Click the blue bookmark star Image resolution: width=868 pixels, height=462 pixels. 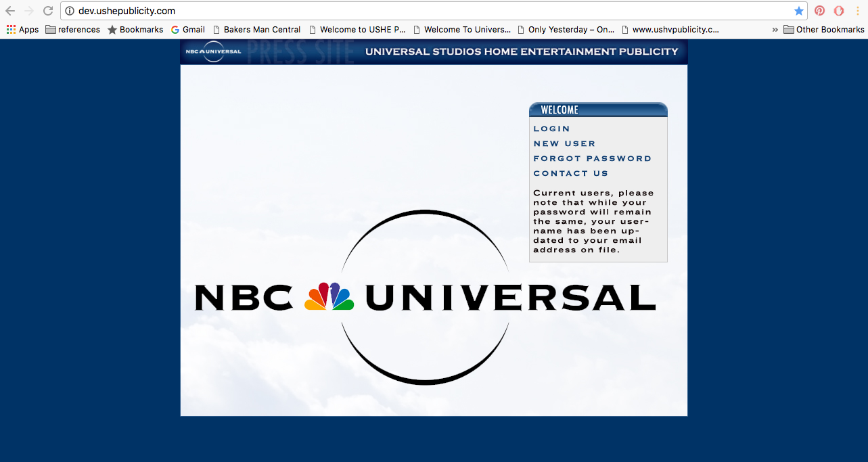click(799, 11)
